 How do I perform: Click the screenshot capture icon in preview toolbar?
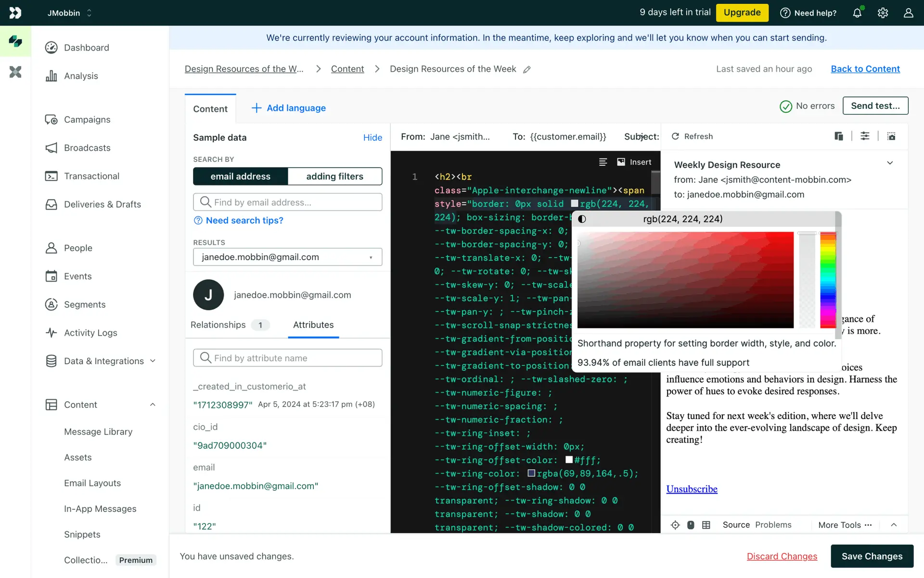pos(891,136)
